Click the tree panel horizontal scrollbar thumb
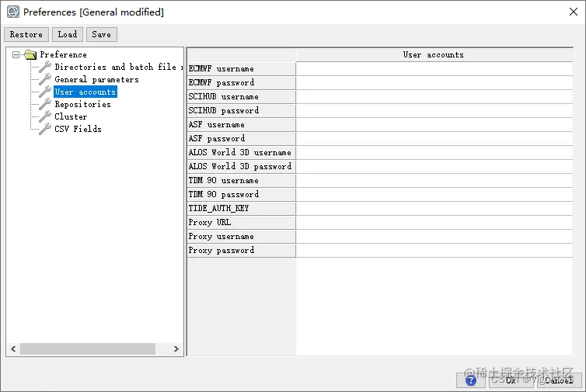The width and height of the screenshot is (586, 392). pyautogui.click(x=88, y=349)
